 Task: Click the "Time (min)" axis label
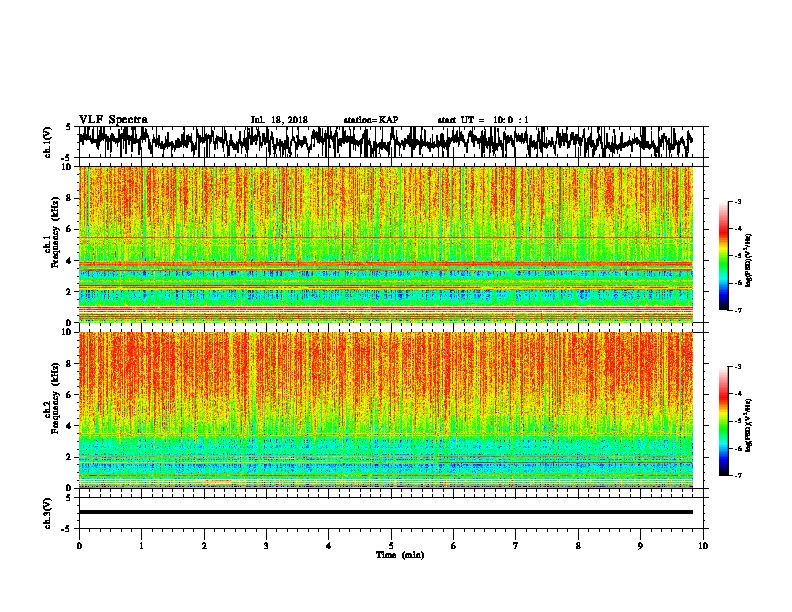point(400,555)
